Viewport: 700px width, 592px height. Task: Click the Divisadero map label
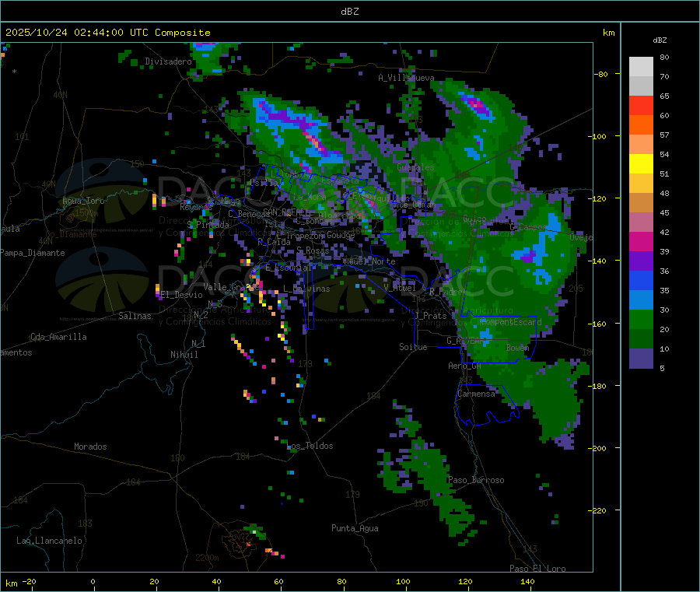tap(168, 61)
